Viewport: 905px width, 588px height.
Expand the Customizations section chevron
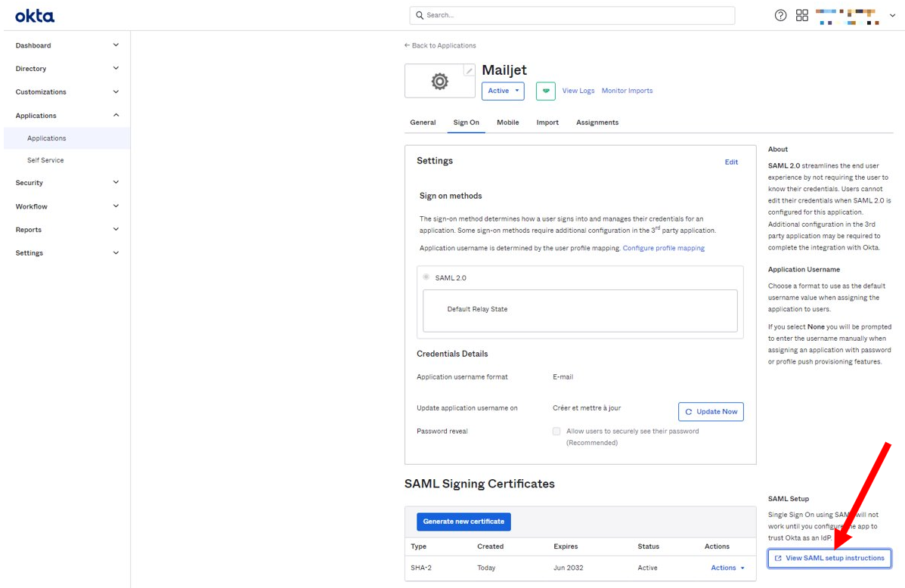point(116,91)
